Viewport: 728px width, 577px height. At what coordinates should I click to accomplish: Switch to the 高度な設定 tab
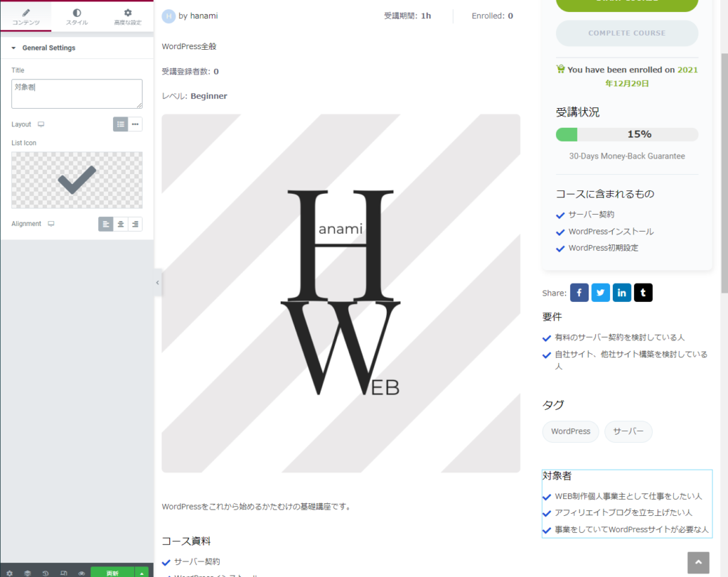pyautogui.click(x=128, y=17)
